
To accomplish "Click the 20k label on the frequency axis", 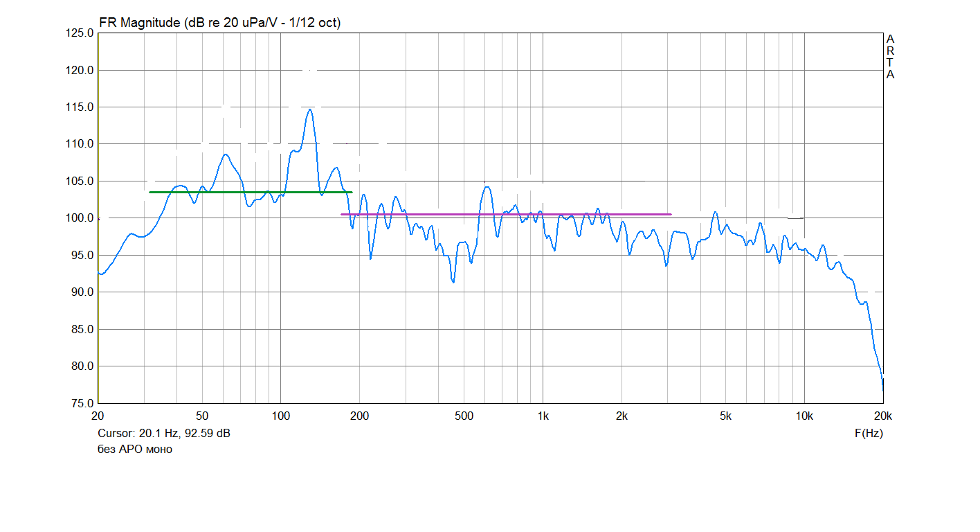I will [883, 416].
